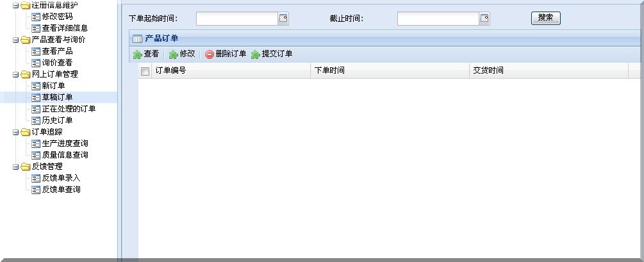Sort by the 交货时间 column header
The width and height of the screenshot is (644, 262).
[549, 70]
